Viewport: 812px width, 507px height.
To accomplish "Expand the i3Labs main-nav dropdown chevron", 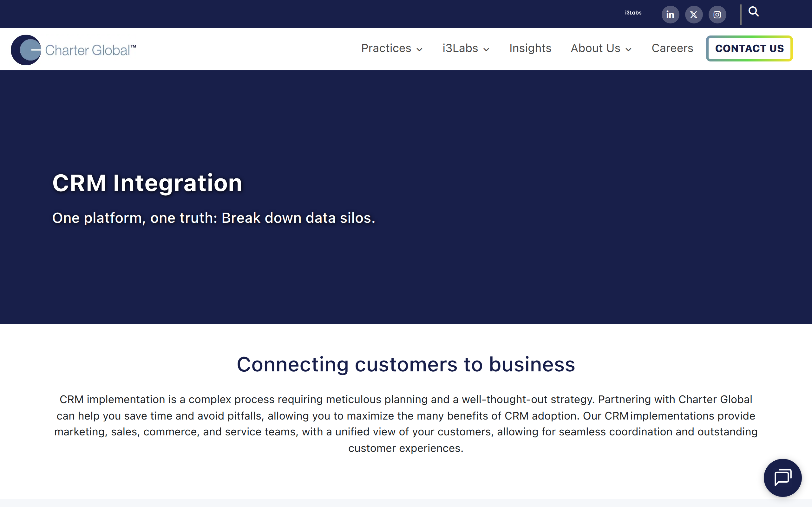I will pos(486,50).
